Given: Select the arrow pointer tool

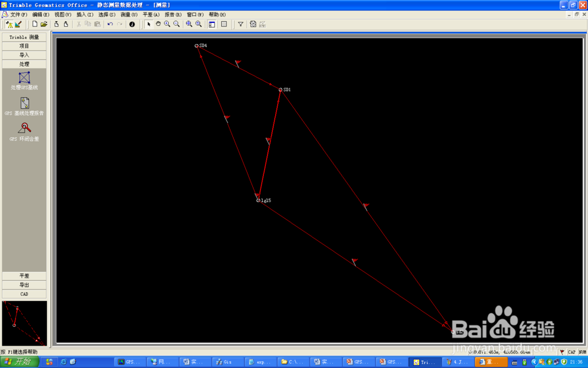Looking at the screenshot, I should coord(149,24).
